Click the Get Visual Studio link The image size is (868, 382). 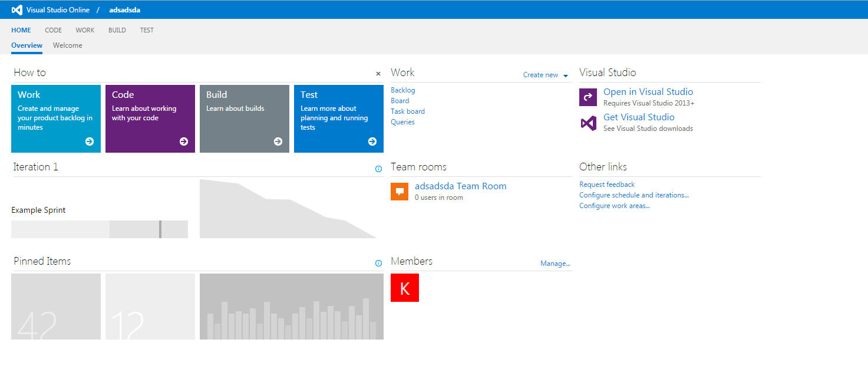click(639, 117)
